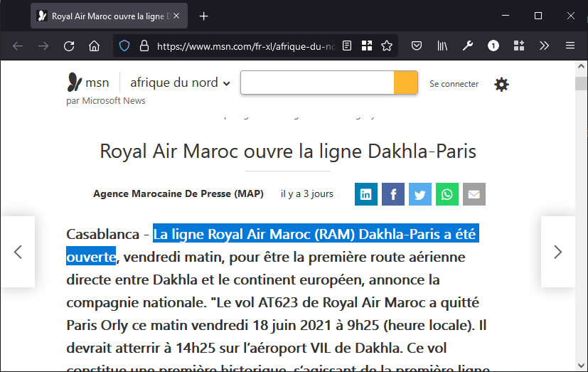This screenshot has height=372, width=588.
Task: Open the extension grid-plus icon
Action: pos(518,46)
